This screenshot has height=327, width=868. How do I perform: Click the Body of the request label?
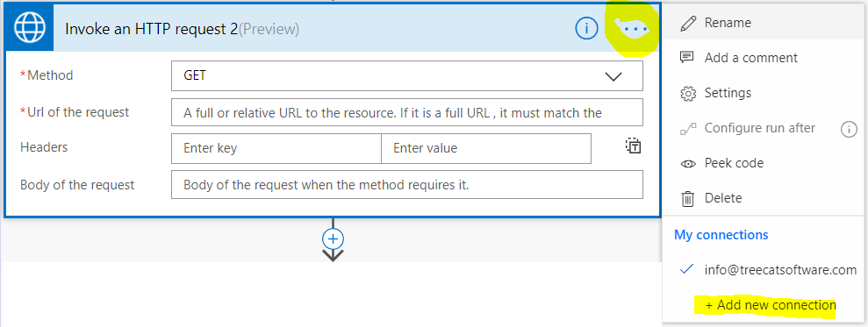(77, 185)
